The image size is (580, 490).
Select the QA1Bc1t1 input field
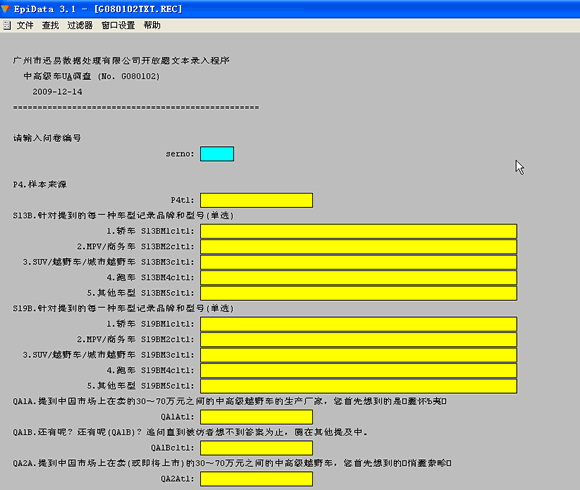click(256, 448)
